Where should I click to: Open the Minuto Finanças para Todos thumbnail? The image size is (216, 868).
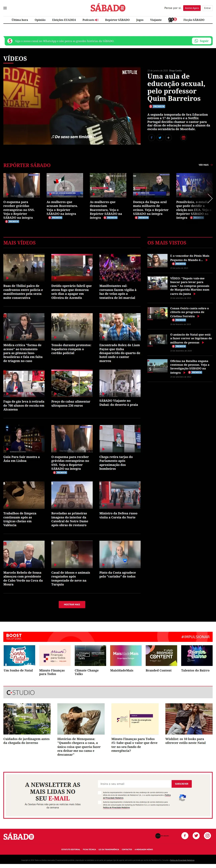coord(55,655)
